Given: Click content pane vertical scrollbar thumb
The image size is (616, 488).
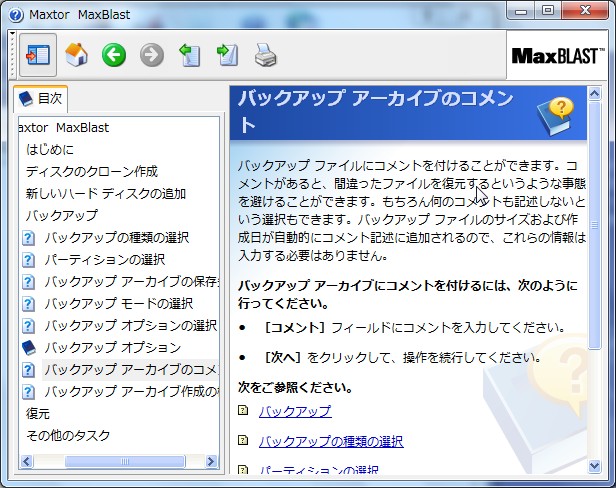Looking at the screenshot, I should tap(594, 225).
